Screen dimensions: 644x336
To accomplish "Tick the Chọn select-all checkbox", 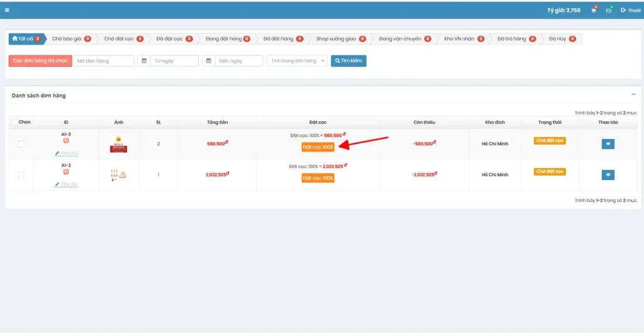I will point(14,122).
